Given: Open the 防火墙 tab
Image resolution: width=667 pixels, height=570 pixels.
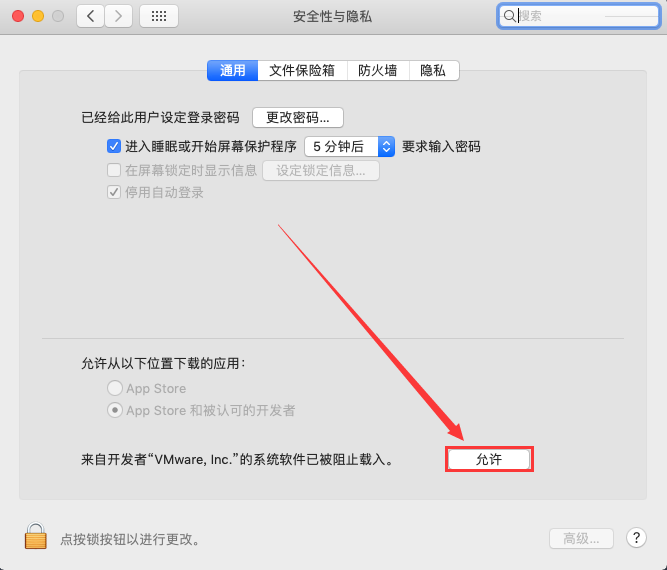Looking at the screenshot, I should tap(378, 70).
